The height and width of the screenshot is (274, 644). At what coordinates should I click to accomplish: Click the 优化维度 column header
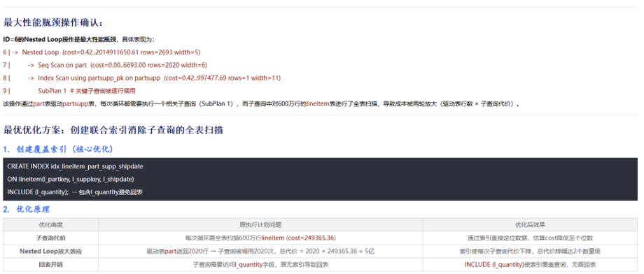pyautogui.click(x=50, y=225)
